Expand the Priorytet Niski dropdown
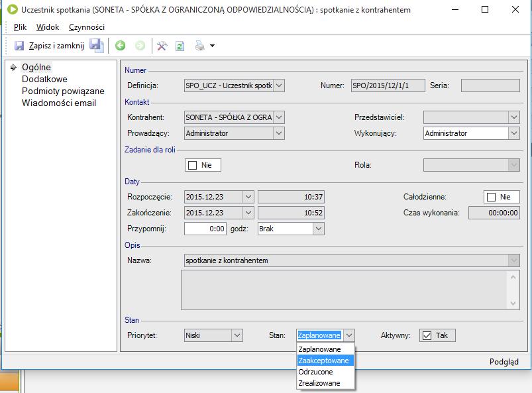This screenshot has width=532, height=393. click(237, 335)
